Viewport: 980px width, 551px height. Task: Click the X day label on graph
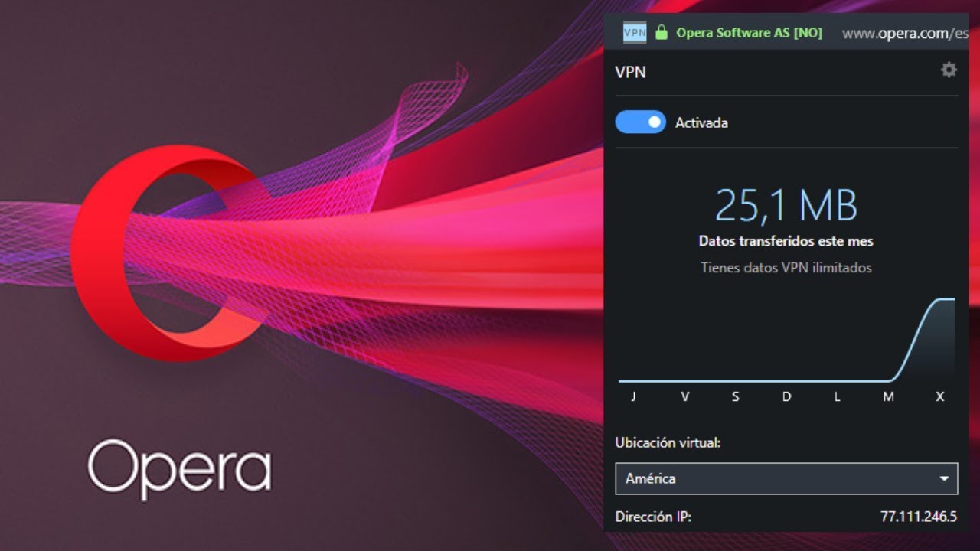pos(940,396)
